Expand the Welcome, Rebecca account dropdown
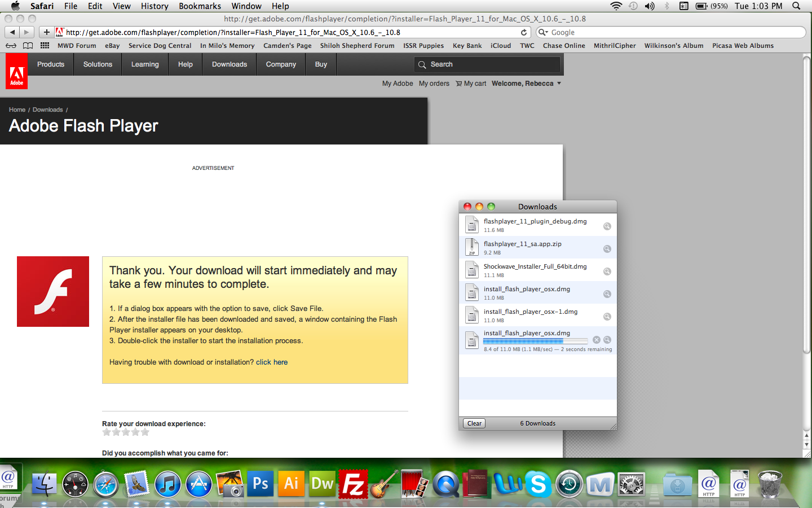 coord(526,84)
